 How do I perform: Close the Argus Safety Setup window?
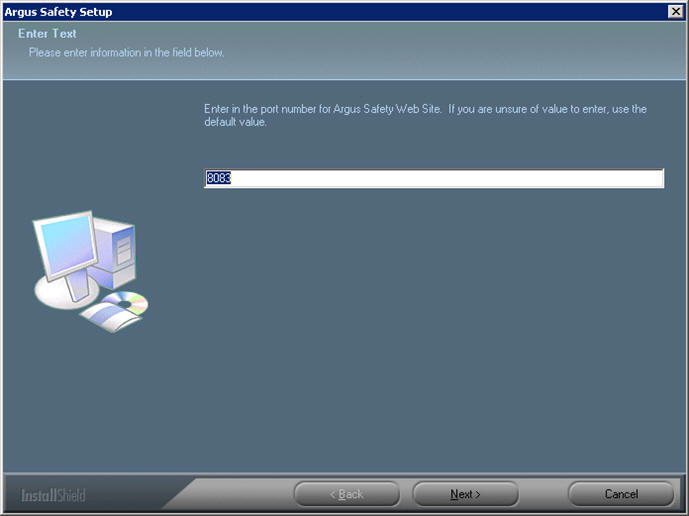coord(675,11)
